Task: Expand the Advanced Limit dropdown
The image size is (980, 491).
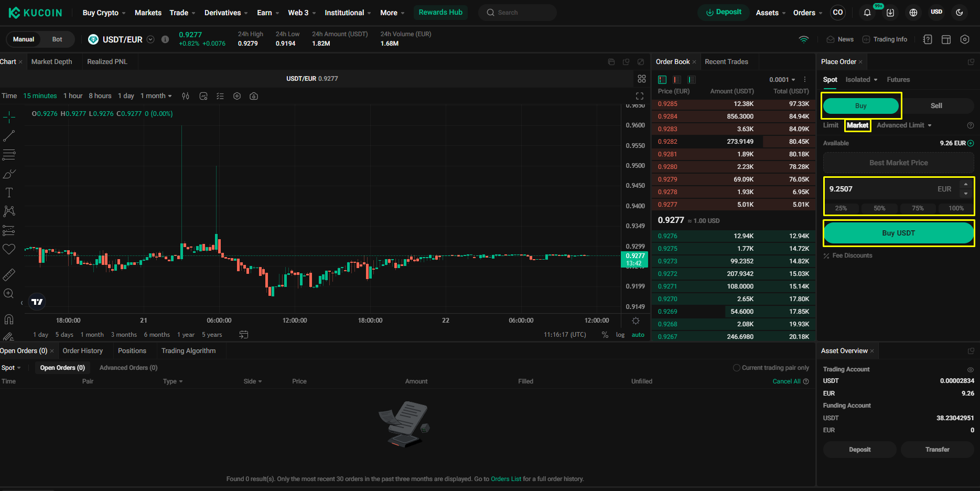Action: click(904, 125)
